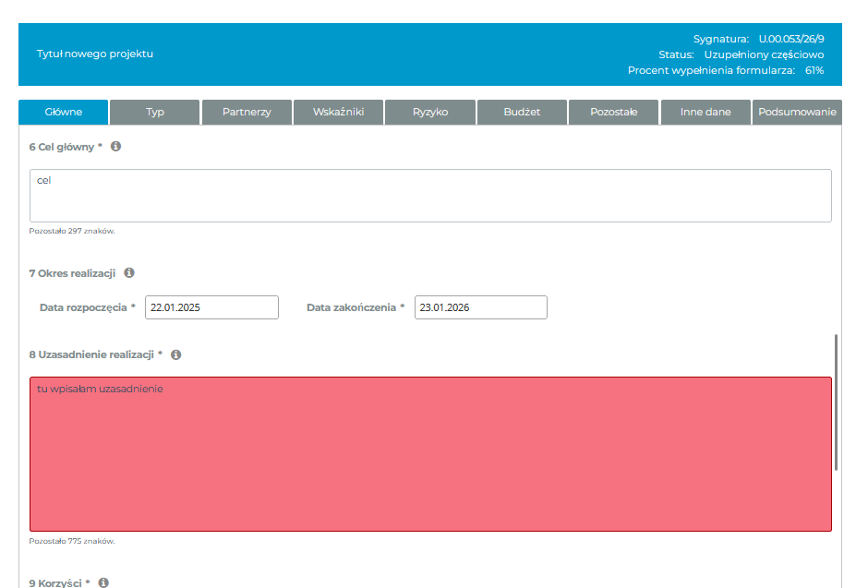Viewport: 868px width, 588px height.
Task: Click into the Cel główny text area
Action: point(430,196)
